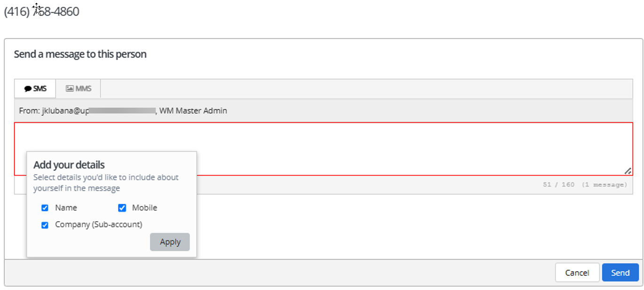Image resolution: width=644 pixels, height=290 pixels.
Task: Click the phone number (416) 768-4860
Action: point(41,11)
